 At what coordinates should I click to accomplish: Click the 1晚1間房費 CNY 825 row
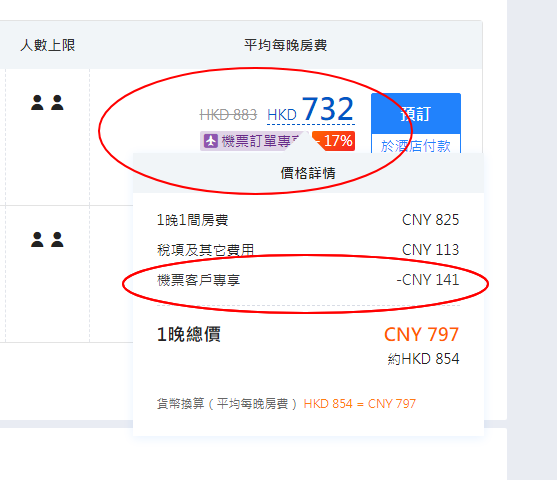(x=308, y=220)
